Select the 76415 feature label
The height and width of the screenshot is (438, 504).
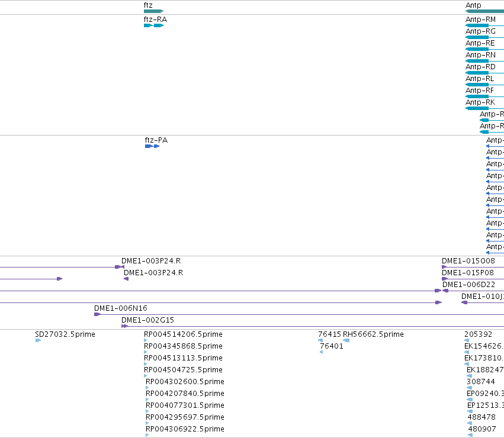tap(329, 334)
